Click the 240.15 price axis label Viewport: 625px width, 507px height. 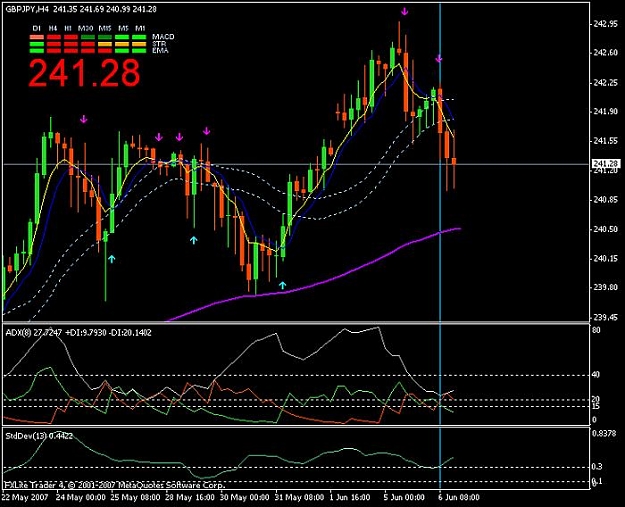(x=605, y=259)
